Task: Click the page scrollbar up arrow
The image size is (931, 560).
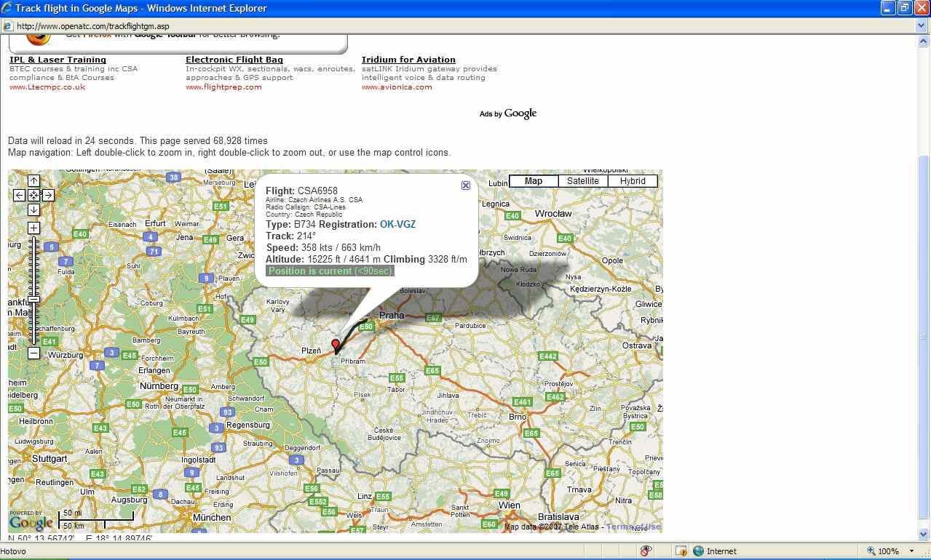Action: click(x=924, y=41)
